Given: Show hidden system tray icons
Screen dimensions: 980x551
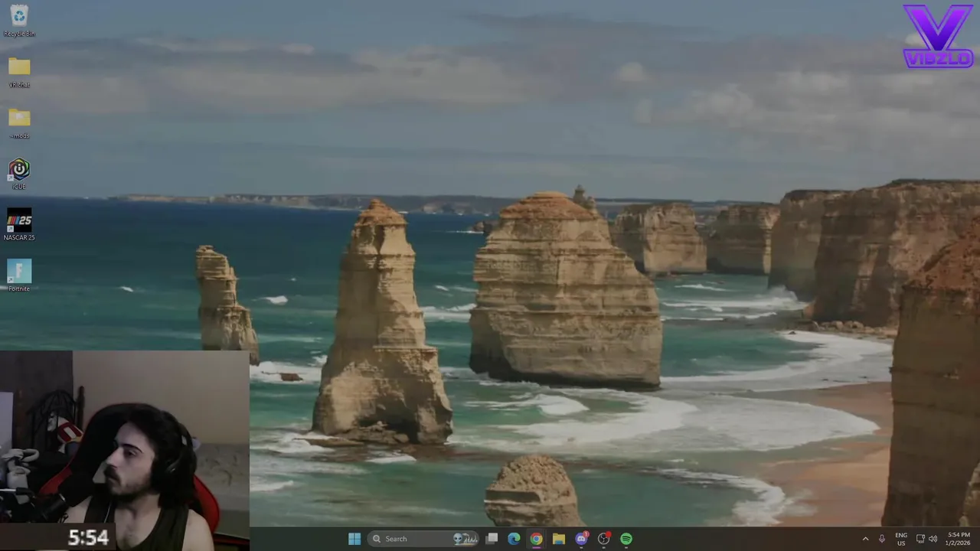Looking at the screenshot, I should click(x=866, y=539).
